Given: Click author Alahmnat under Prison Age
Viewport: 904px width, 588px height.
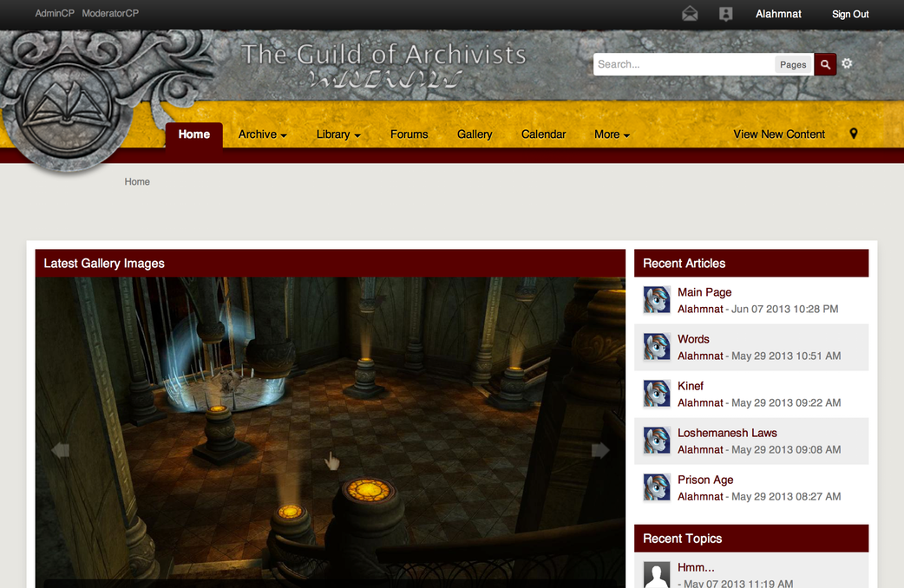Looking at the screenshot, I should (x=700, y=496).
